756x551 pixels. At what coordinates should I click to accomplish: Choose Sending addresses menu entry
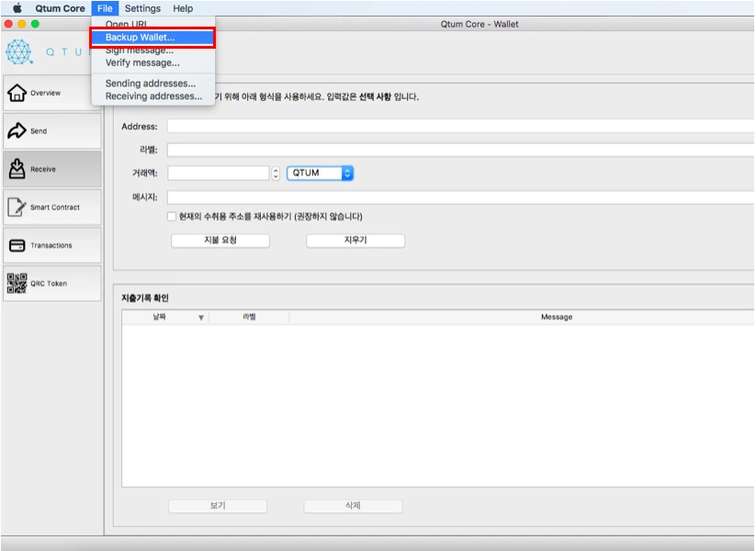click(x=152, y=84)
